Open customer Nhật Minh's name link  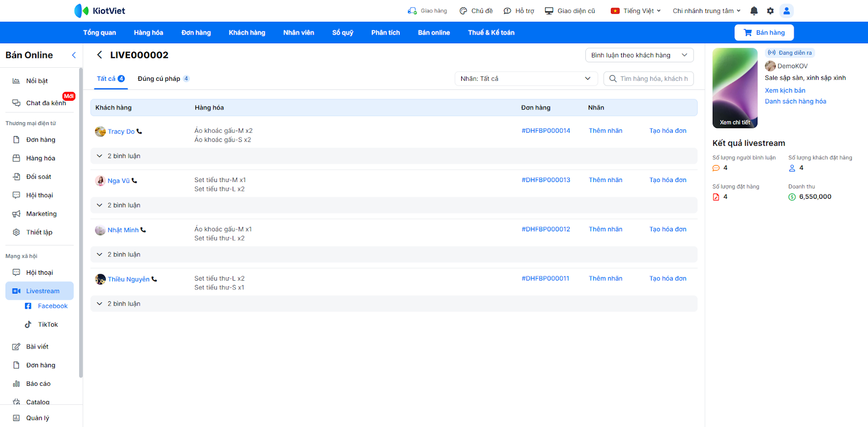[123, 230]
